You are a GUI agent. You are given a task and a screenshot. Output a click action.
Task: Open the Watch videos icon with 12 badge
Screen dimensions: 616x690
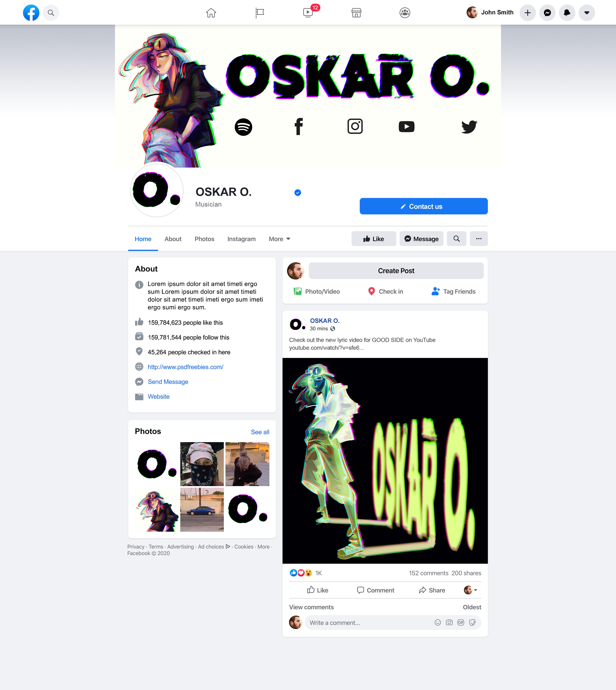click(308, 13)
